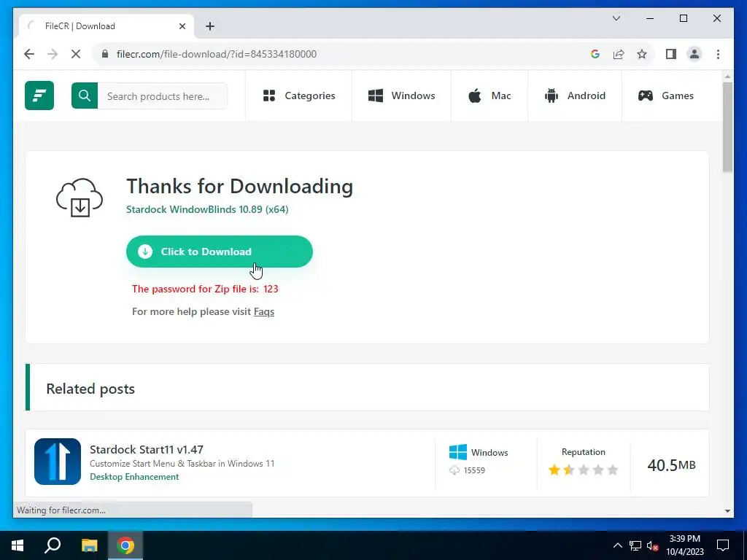Viewport: 747px width, 560px height.
Task: Click the FileCR green logo icon
Action: click(x=39, y=96)
